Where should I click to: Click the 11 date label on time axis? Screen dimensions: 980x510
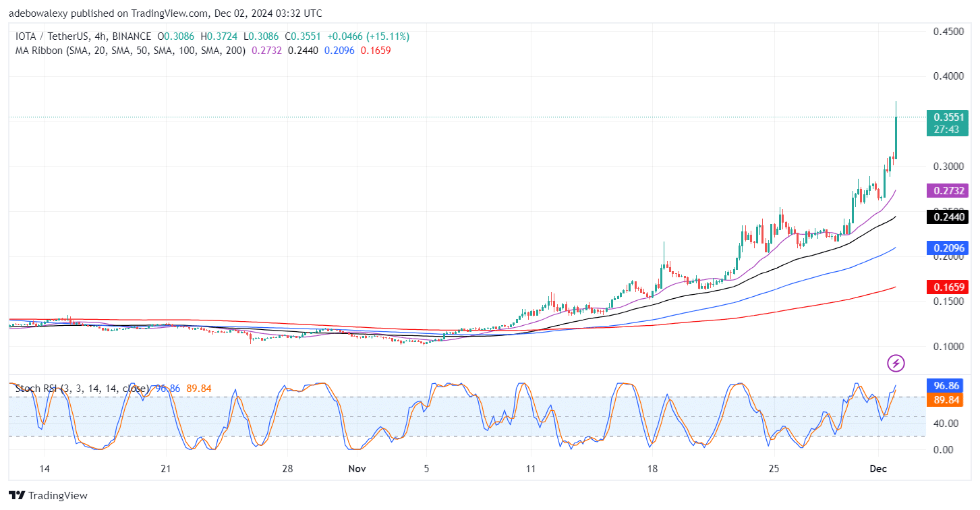(531, 469)
